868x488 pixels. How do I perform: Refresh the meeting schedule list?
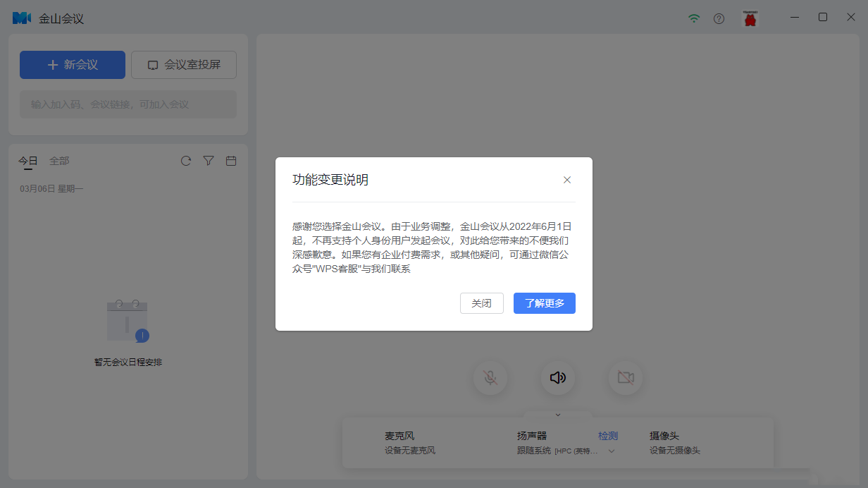[x=186, y=161]
